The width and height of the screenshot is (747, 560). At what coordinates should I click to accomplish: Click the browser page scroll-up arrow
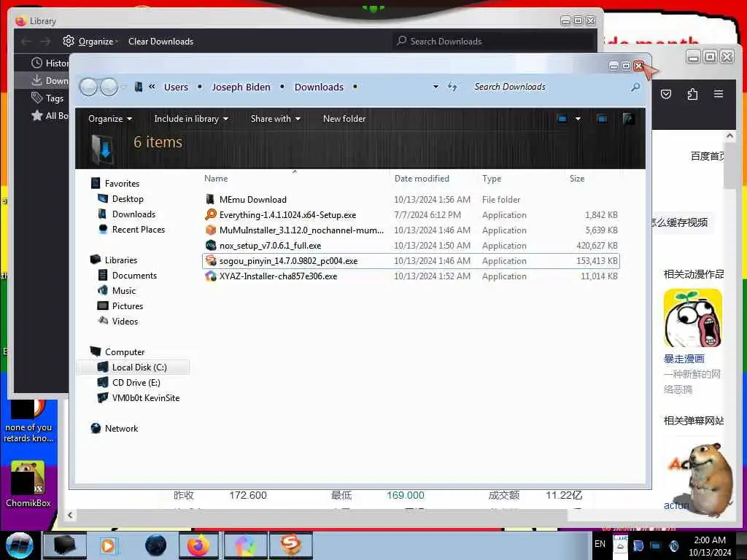click(x=729, y=136)
